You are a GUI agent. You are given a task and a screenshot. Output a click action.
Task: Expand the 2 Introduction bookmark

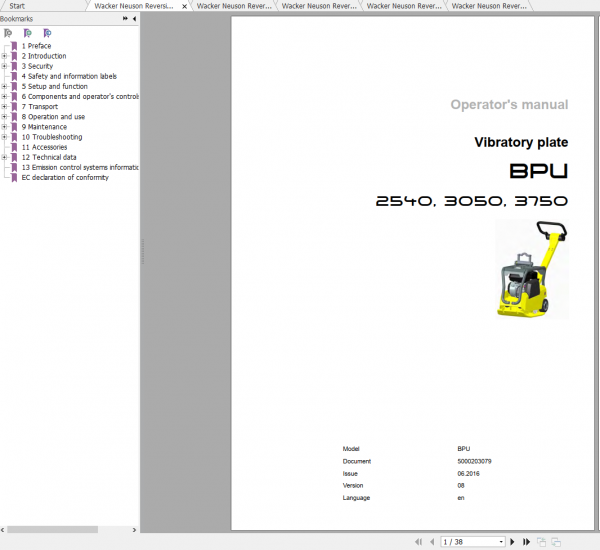pos(4,56)
